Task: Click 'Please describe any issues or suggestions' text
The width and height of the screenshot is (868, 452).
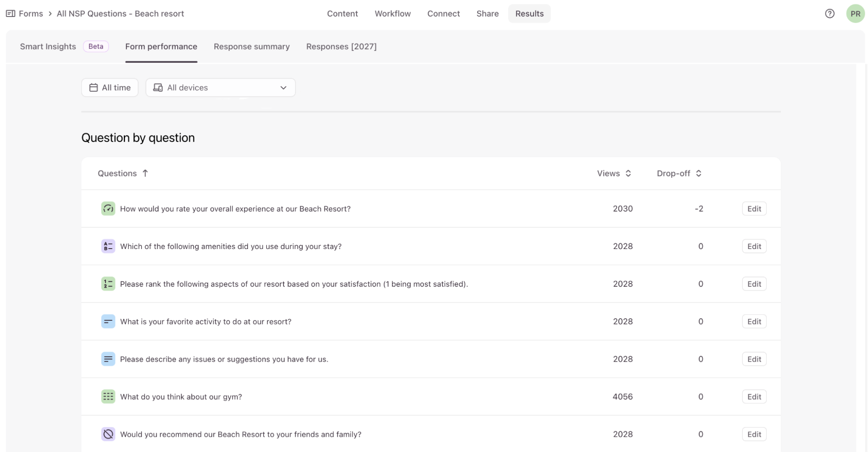Action: (x=224, y=359)
